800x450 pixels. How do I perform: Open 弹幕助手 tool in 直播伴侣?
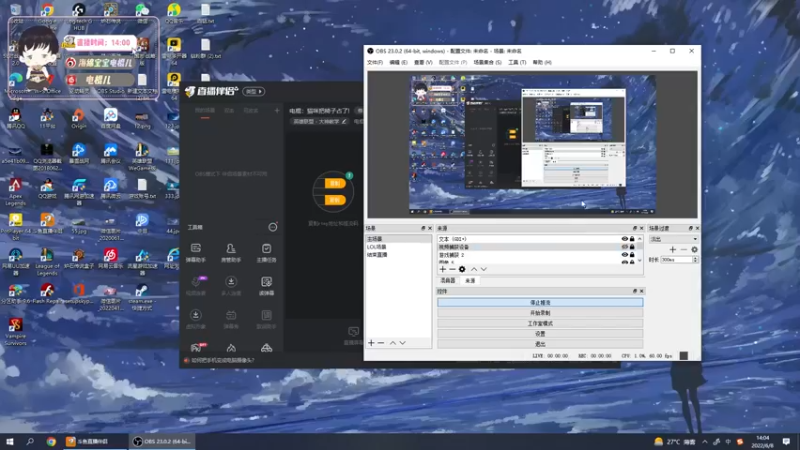(x=195, y=253)
